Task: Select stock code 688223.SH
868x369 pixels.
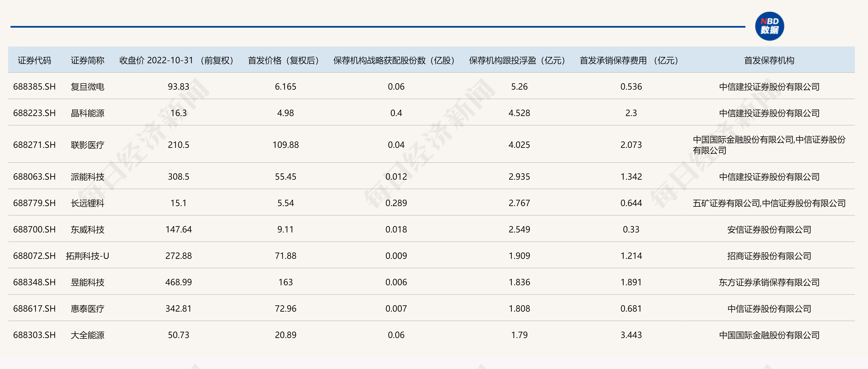Action: 34,113
